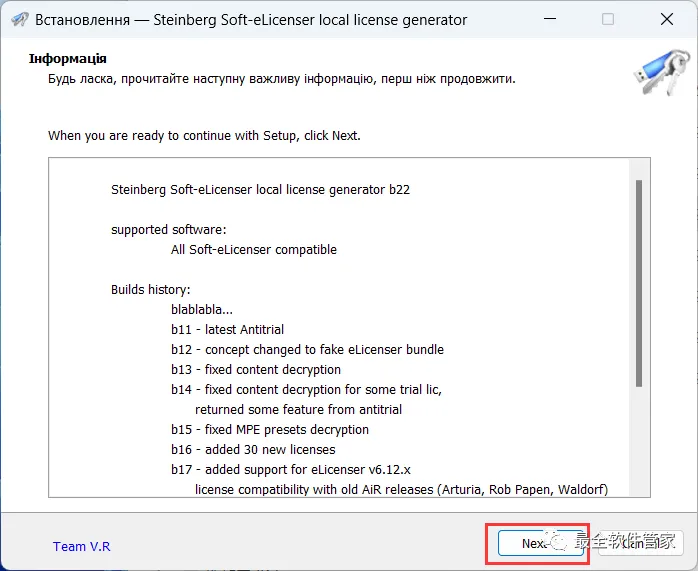698x571 pixels.
Task: Click the 'b16 - added 30 new licenses' line
Action: pos(253,450)
